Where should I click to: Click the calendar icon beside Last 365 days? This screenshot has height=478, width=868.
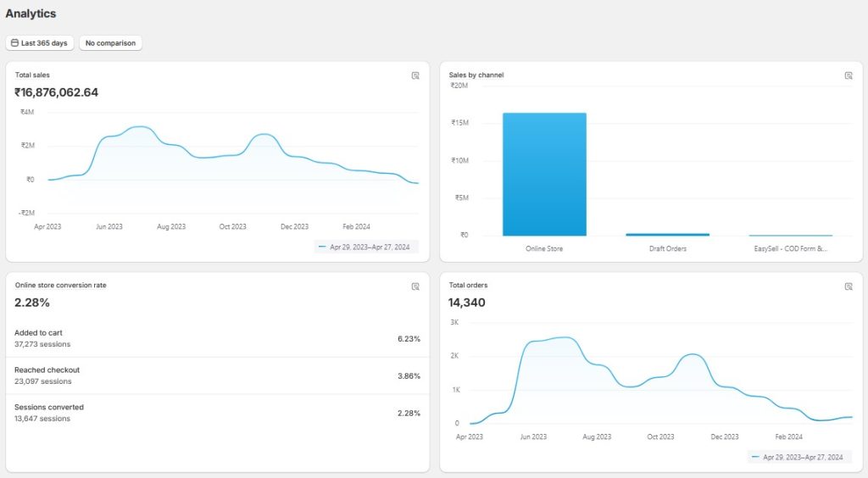point(14,43)
